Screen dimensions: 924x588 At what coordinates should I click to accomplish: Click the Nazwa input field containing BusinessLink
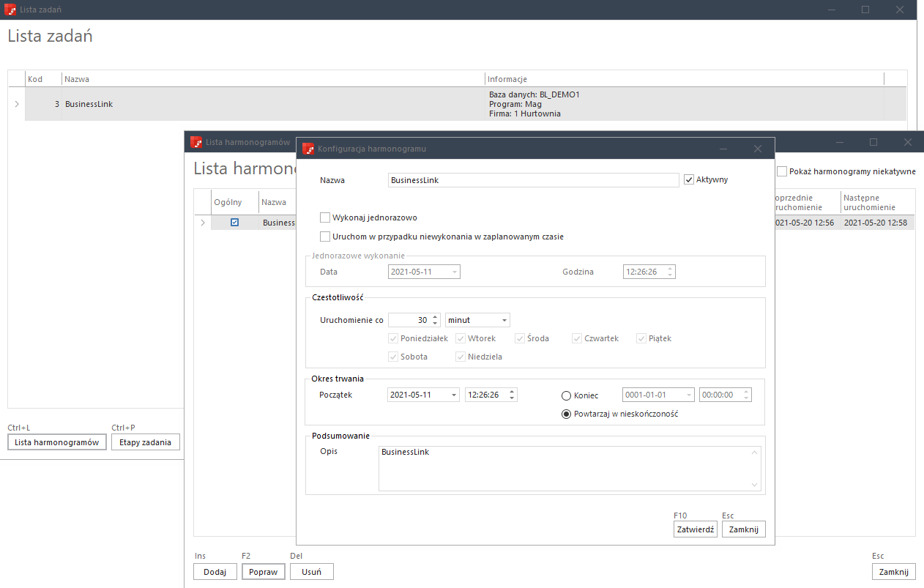(534, 179)
